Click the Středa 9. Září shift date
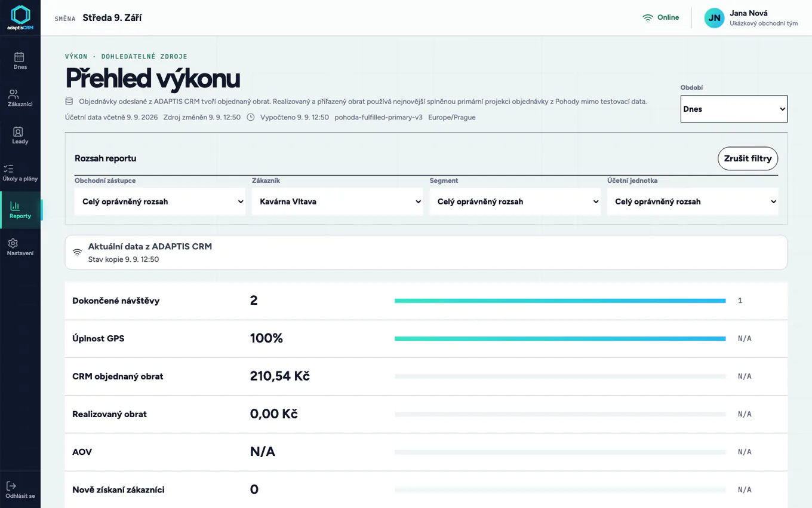The height and width of the screenshot is (508, 812). [112, 18]
